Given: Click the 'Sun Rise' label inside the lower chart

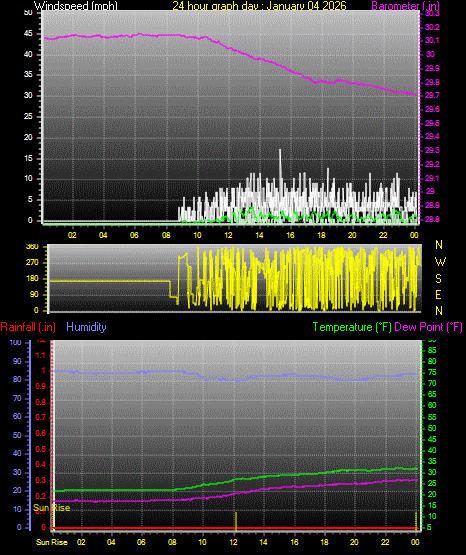Looking at the screenshot, I should (x=52, y=508).
